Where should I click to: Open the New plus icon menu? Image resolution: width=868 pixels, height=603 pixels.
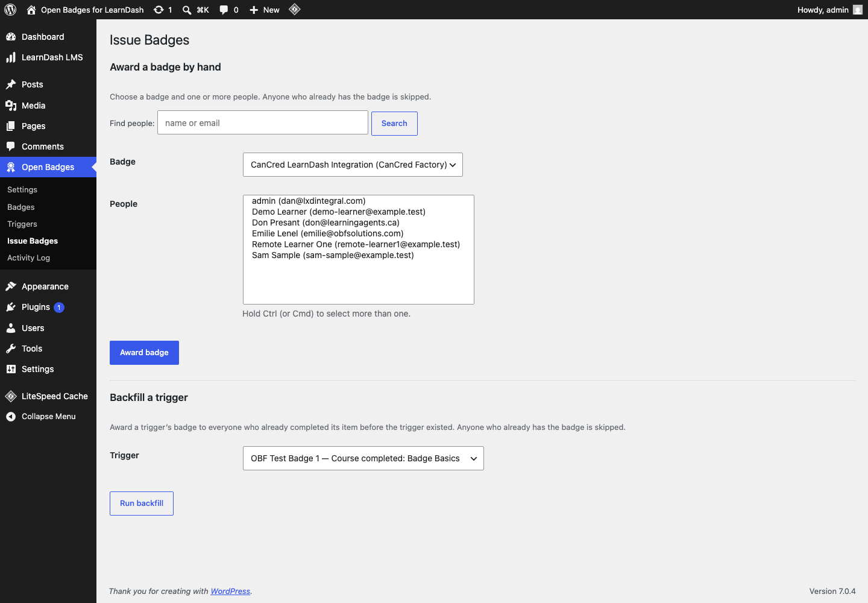click(254, 10)
